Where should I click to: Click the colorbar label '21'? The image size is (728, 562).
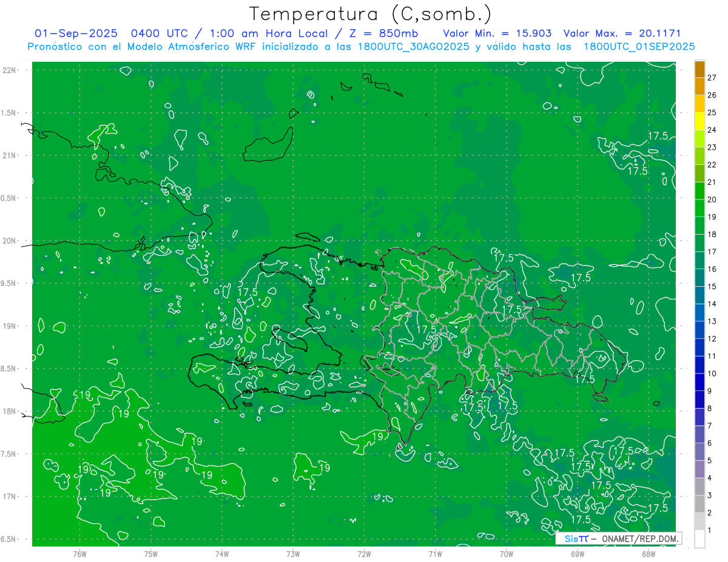point(712,182)
